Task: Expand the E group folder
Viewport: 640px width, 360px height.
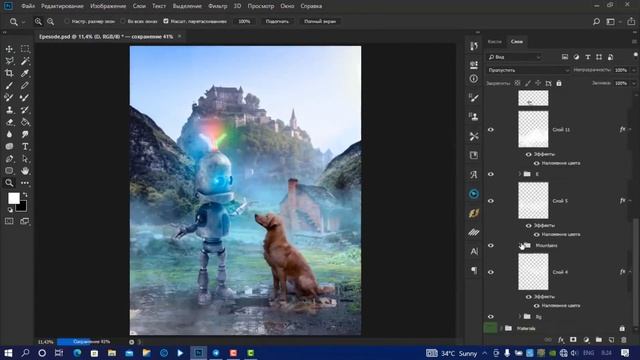Action: click(520, 174)
